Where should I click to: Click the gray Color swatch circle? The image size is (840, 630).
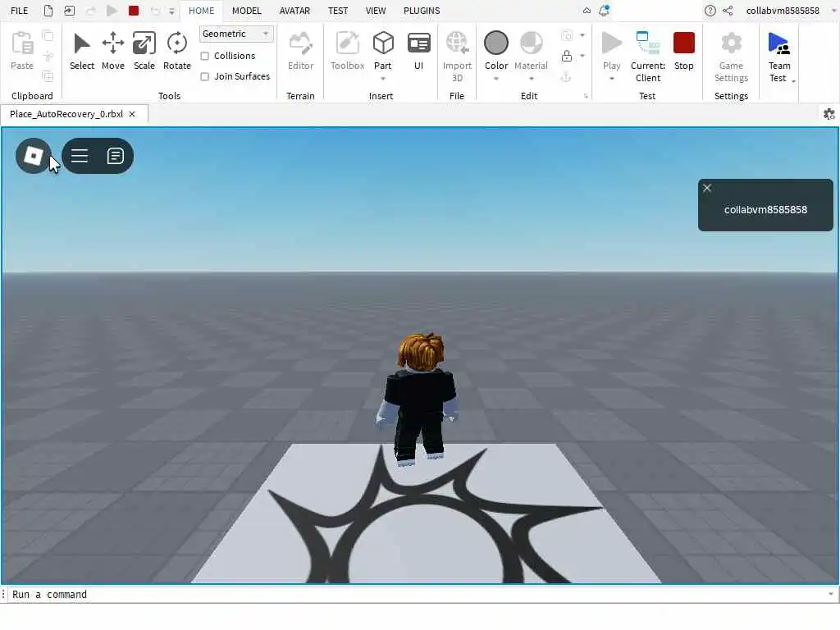click(496, 43)
